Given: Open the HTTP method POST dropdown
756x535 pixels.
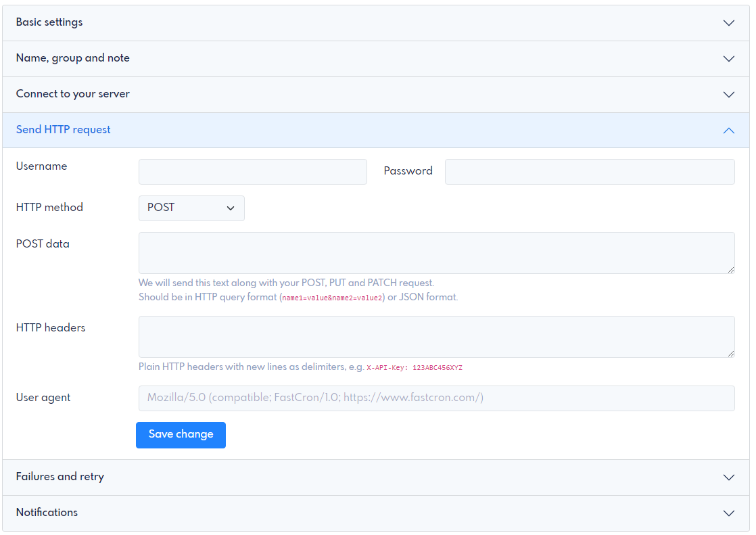Looking at the screenshot, I should point(191,208).
